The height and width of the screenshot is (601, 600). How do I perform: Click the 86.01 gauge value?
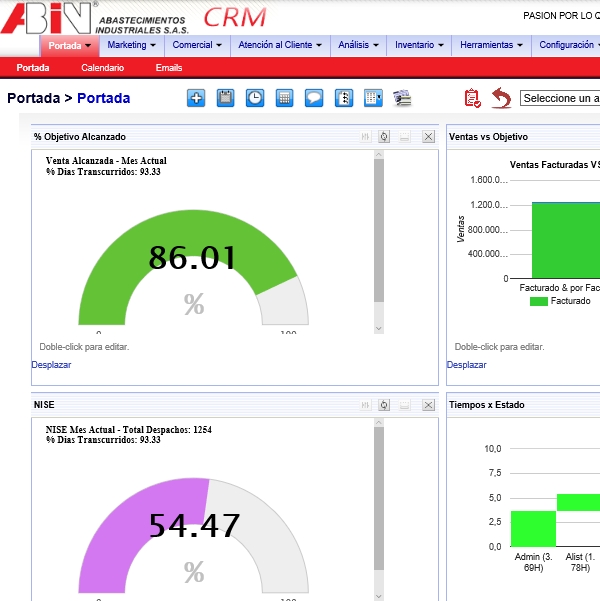(192, 257)
